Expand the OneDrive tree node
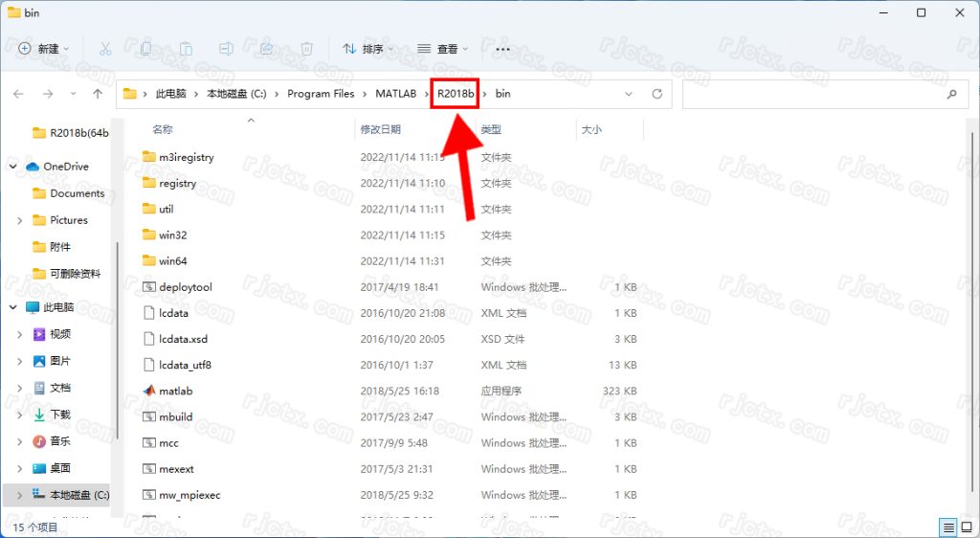Screen dimensions: 980x538 (13, 167)
